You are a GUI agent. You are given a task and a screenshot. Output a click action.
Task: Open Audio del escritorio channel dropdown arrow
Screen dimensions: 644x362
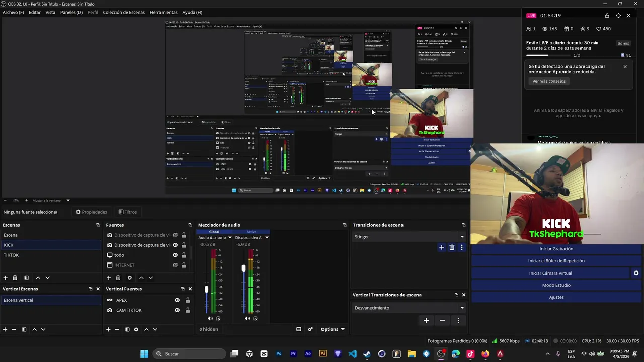[x=230, y=238]
